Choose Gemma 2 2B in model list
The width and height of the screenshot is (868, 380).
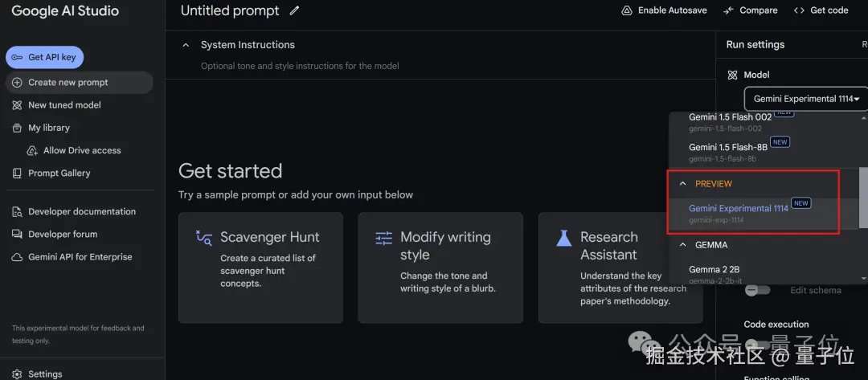pos(715,269)
